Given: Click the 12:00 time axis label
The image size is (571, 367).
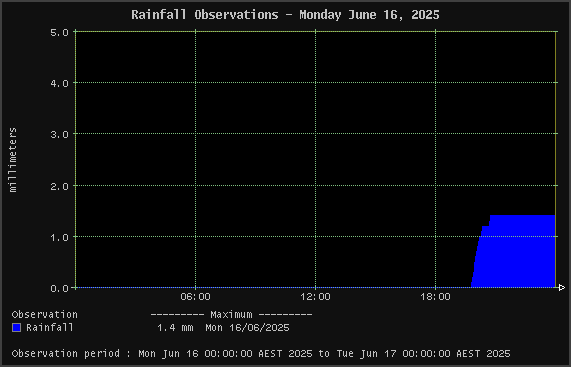Looking at the screenshot, I should click(315, 297).
